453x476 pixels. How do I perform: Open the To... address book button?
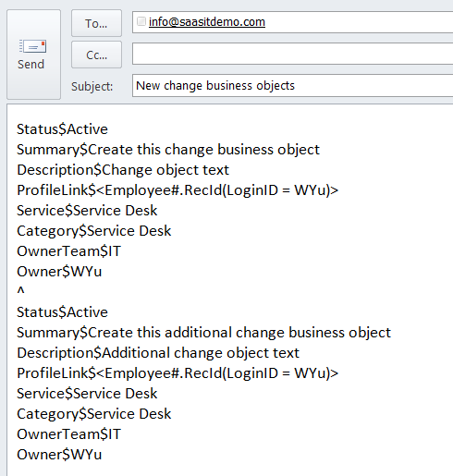pyautogui.click(x=96, y=23)
